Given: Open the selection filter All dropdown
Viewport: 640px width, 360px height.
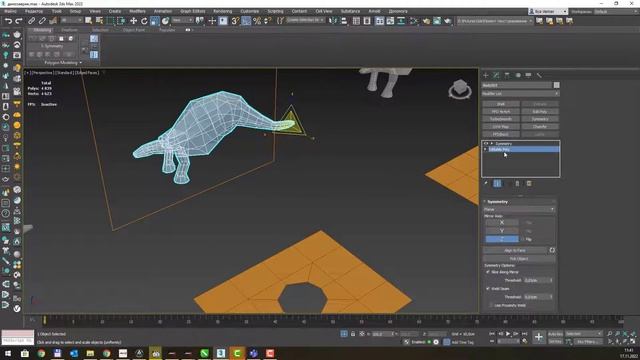Looking at the screenshot, I should point(71,20).
